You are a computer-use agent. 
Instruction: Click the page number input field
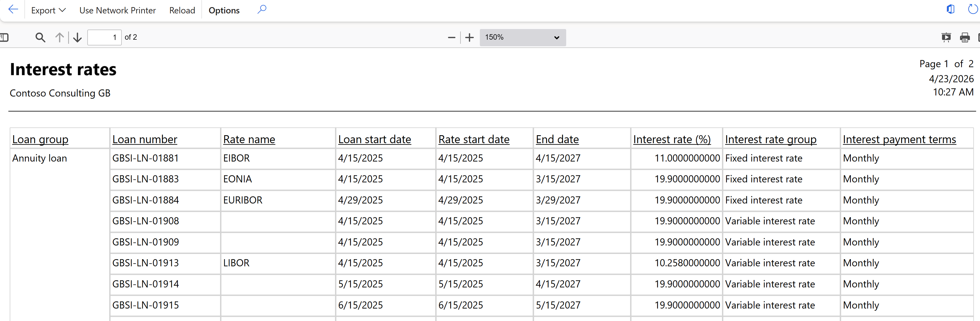[x=104, y=37]
